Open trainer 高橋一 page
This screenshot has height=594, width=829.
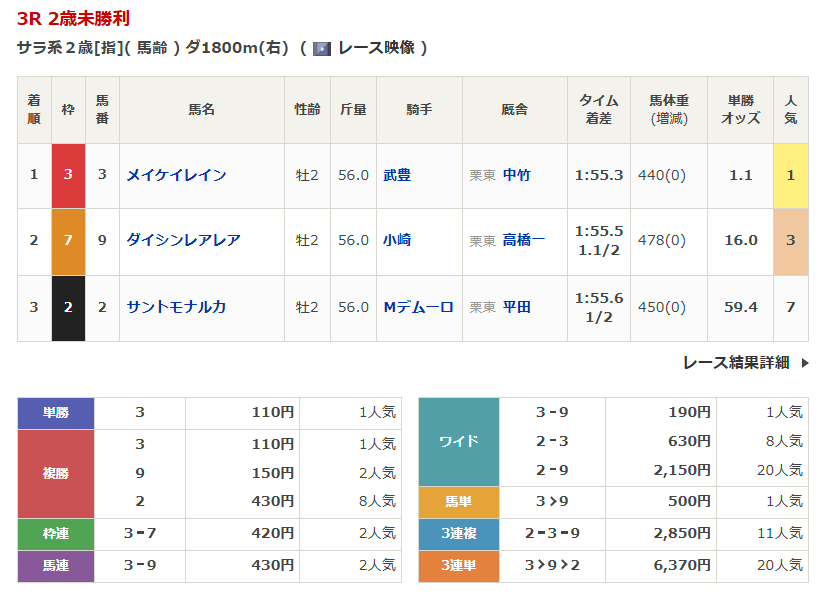point(523,240)
